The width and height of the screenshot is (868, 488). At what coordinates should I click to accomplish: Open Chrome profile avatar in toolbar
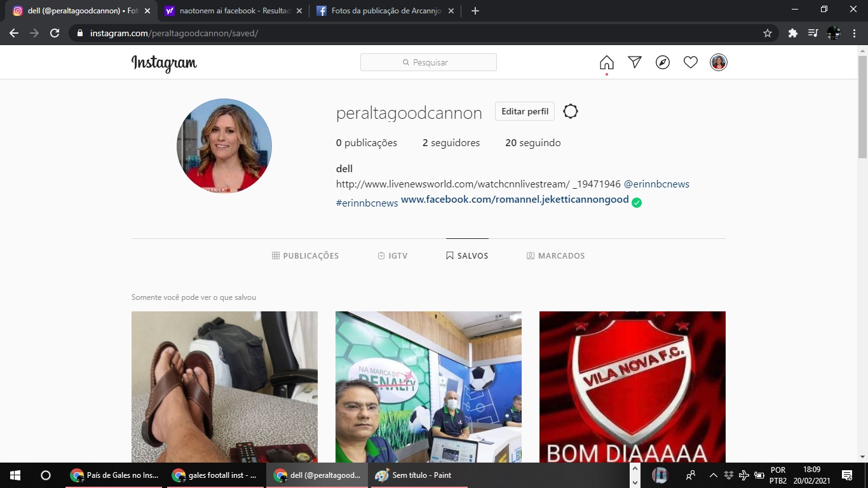(834, 33)
